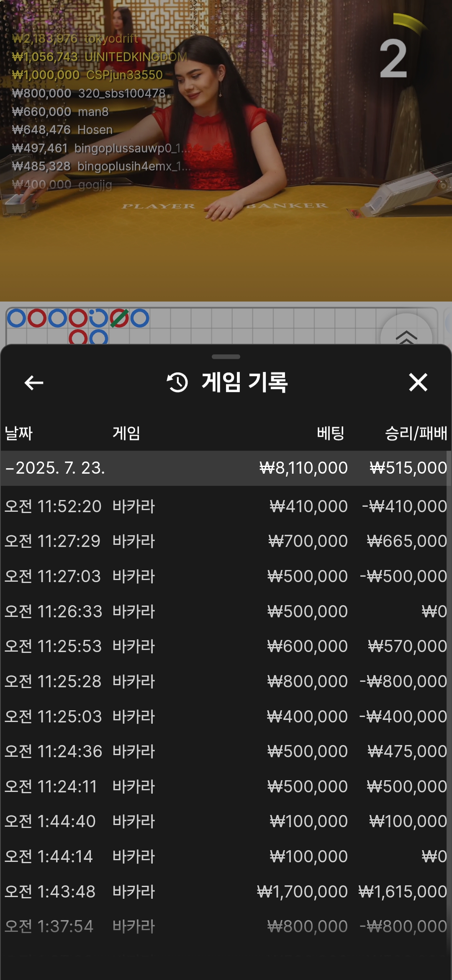Screen dimensions: 452x980
Task: Tap the UINITEDKINGDOM winner entry
Action: pyautogui.click(x=100, y=57)
